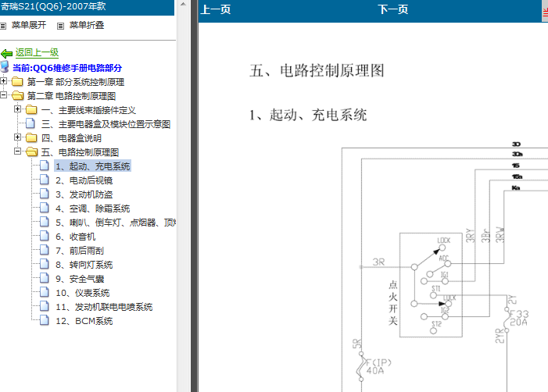548x392 pixels.
Task: Go to previous page via 上一页
Action: [x=216, y=9]
